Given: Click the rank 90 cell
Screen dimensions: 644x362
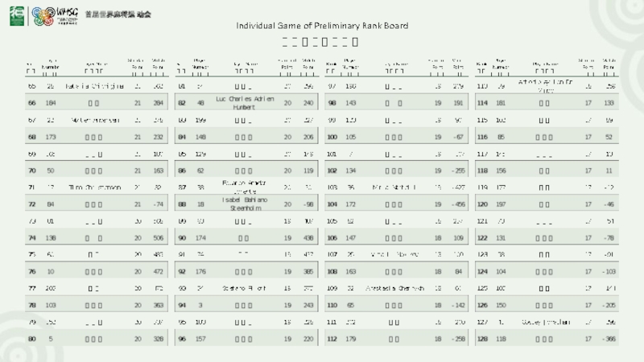Looking at the screenshot, I should [x=182, y=238].
